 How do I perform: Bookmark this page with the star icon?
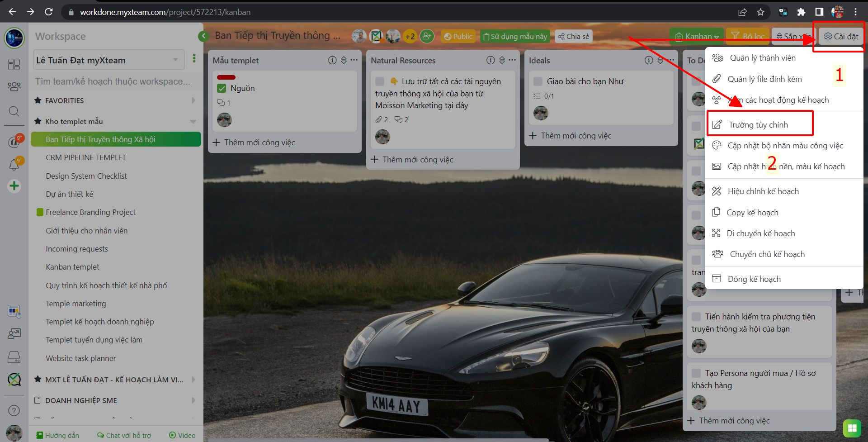pos(760,12)
